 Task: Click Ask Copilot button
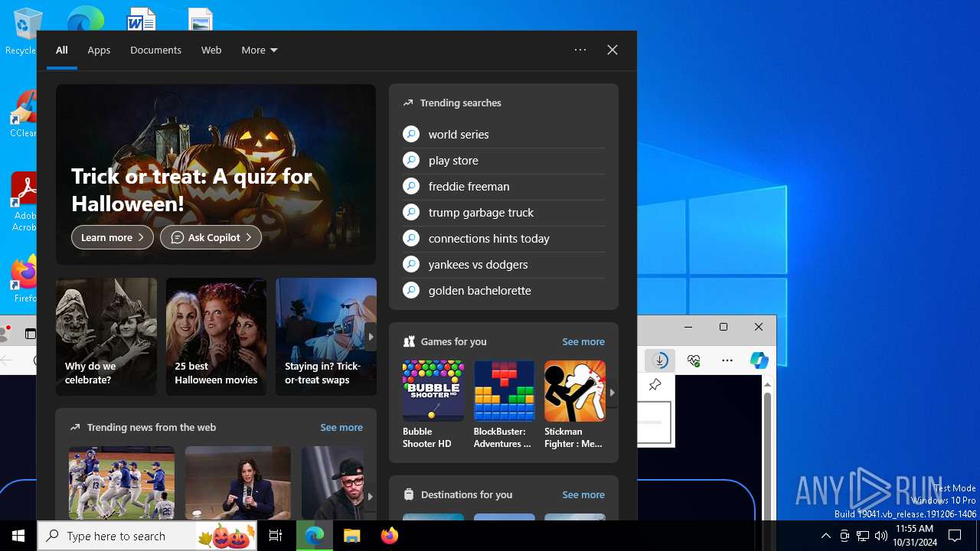[x=211, y=237]
